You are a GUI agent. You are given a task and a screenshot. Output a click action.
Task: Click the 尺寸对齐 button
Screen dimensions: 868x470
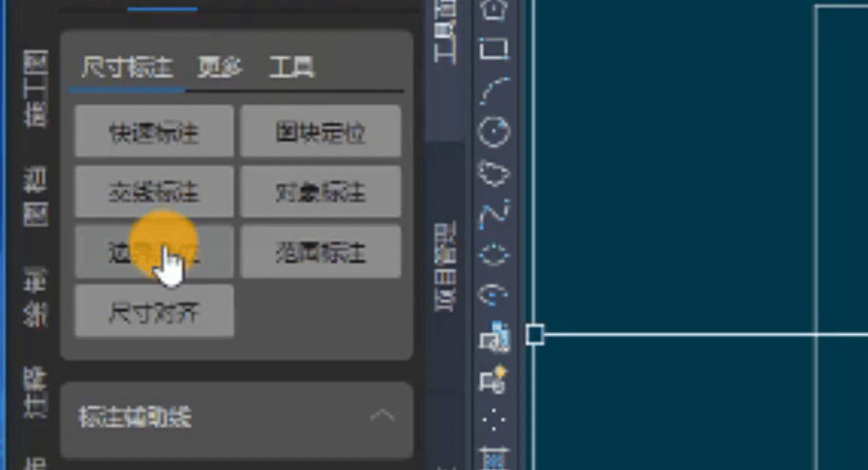(154, 311)
